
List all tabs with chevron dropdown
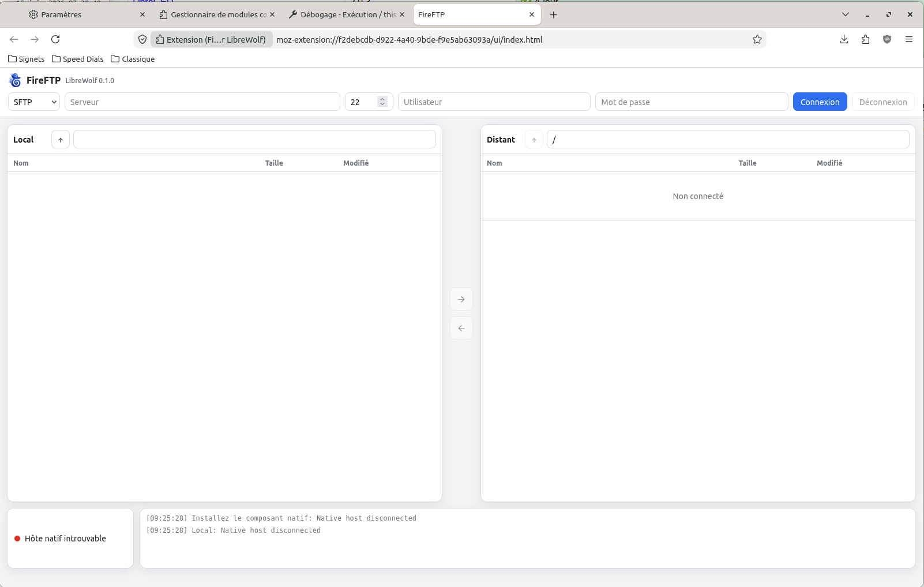click(846, 14)
